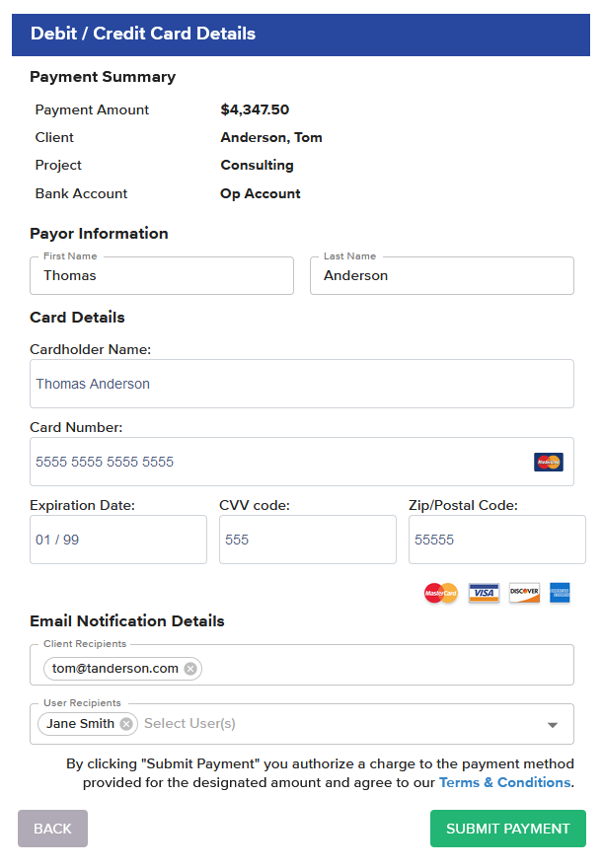Click the Client Recipients email field

coord(385,669)
